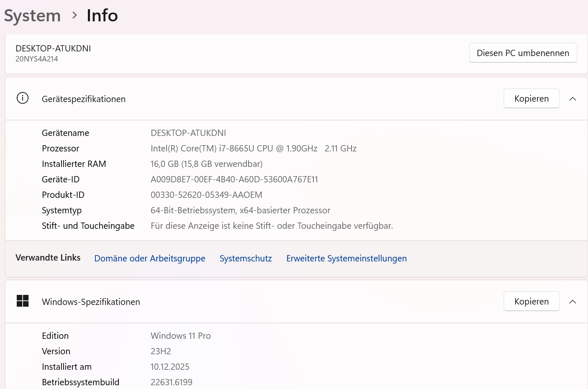Click the Windows logo beside Windows-Spezifikationen
This screenshot has height=389, width=588.
pos(23,301)
